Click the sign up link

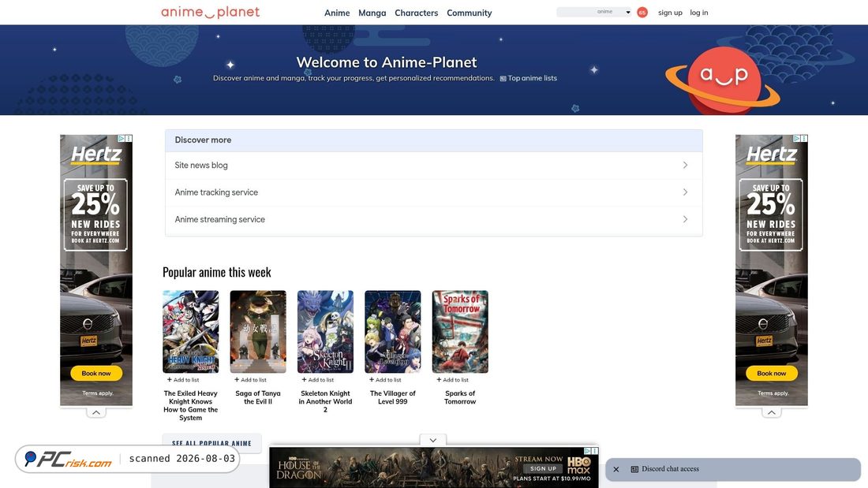[x=670, y=12]
